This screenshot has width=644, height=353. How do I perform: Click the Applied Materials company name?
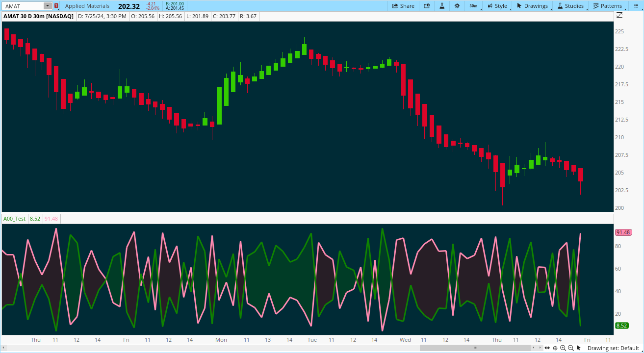[x=87, y=6]
